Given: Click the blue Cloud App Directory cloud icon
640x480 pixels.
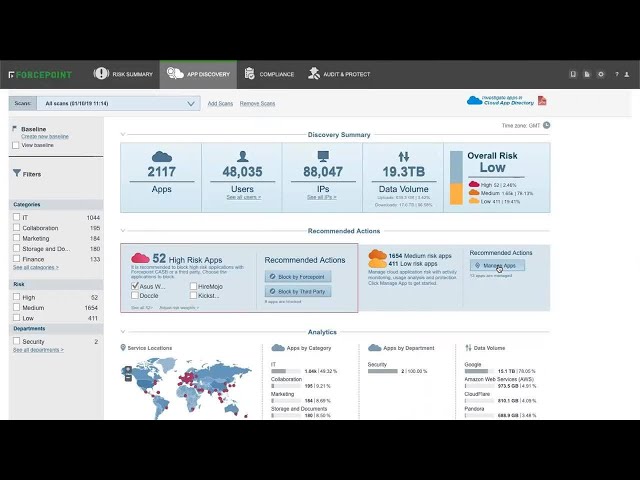Looking at the screenshot, I should coord(474,100).
